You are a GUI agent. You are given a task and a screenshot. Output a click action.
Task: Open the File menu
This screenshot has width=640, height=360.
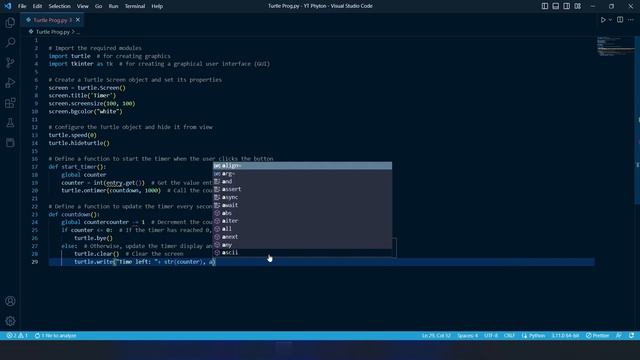[x=22, y=6]
